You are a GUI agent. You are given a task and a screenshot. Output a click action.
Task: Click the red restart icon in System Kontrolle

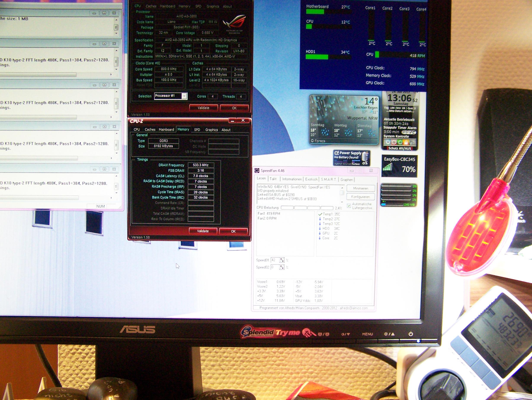394,142
